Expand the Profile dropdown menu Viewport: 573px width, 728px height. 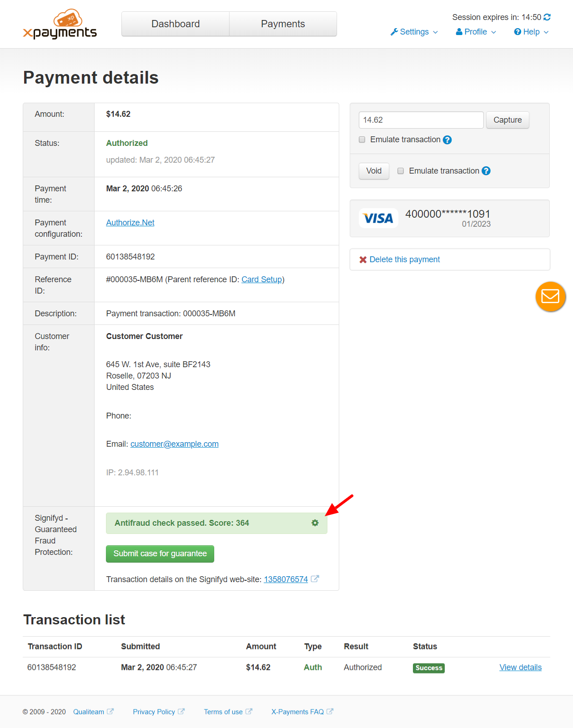[x=476, y=32]
